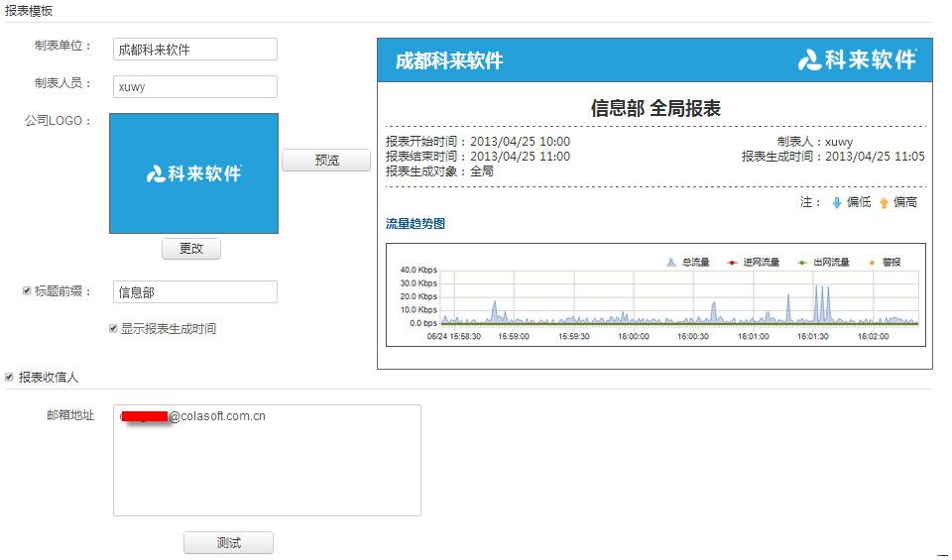Click the '进网流量' red legend marker
The image size is (952, 560).
pyautogui.click(x=733, y=263)
